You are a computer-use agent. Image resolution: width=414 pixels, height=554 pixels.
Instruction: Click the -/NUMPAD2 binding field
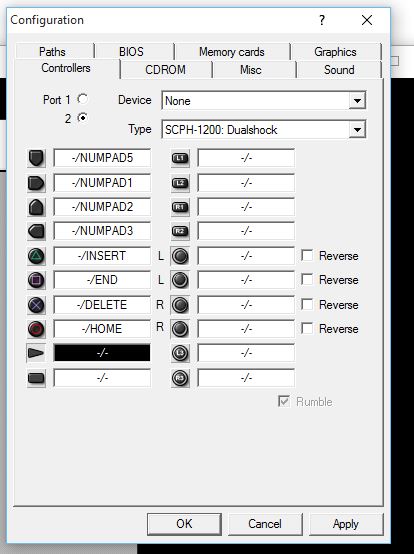(102, 207)
